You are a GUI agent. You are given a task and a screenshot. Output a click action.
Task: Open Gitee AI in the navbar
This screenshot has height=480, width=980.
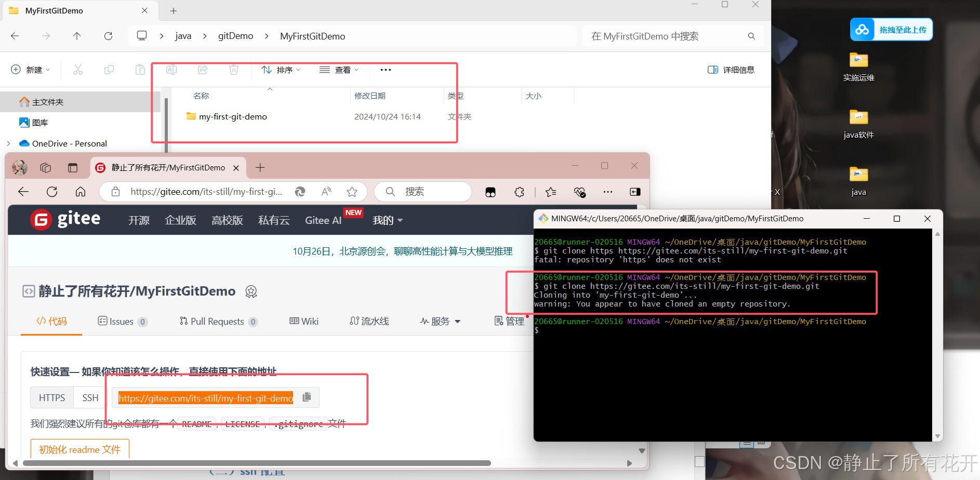[323, 220]
